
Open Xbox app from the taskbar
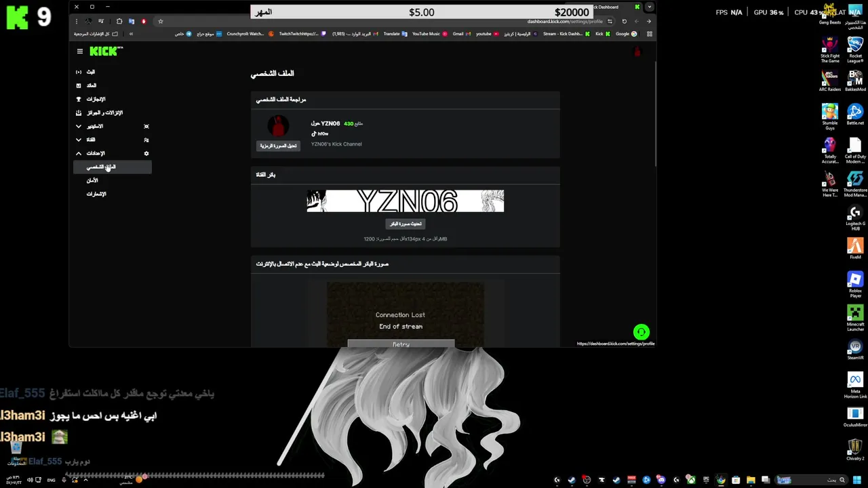click(x=691, y=480)
